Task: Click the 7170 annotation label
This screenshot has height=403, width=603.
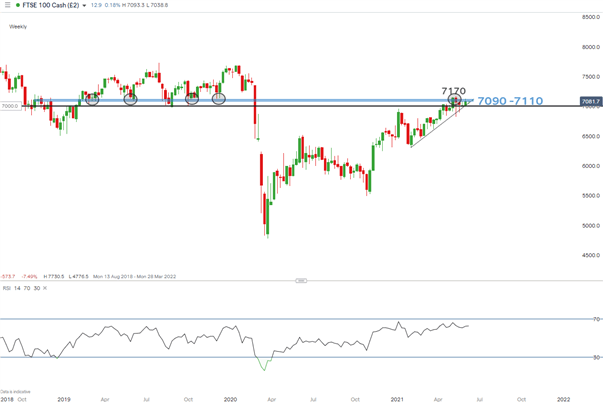Action: (453, 91)
